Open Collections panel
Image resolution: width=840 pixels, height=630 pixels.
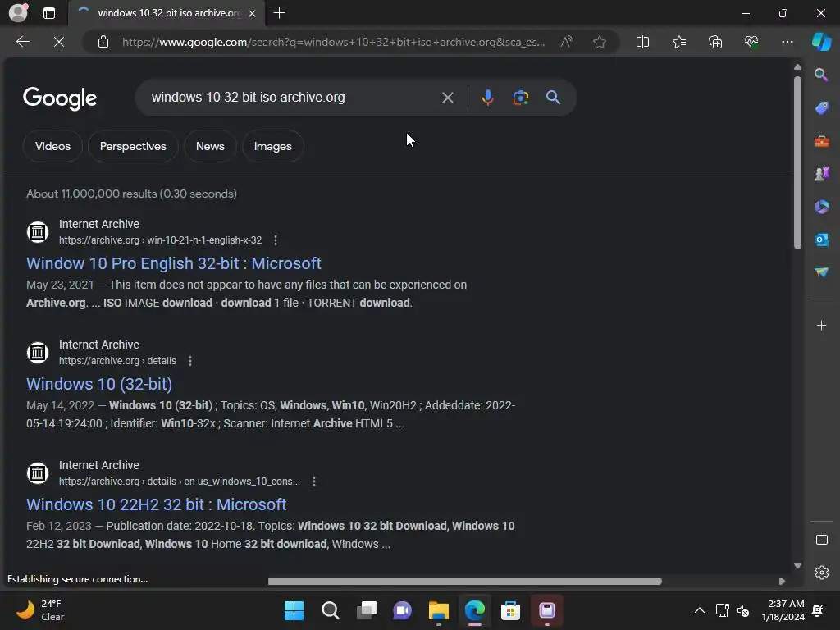715,42
